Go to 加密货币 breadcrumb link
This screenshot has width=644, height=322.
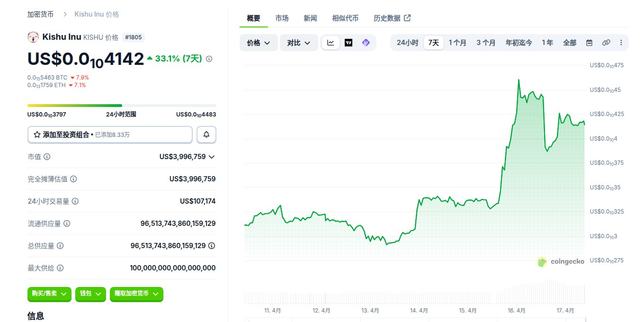[x=40, y=14]
